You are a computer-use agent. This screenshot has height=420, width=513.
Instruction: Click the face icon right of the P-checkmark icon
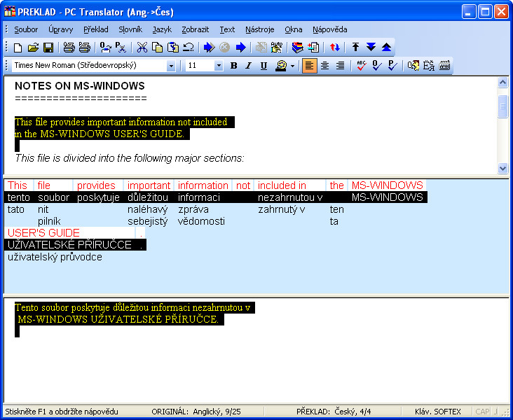(413, 66)
